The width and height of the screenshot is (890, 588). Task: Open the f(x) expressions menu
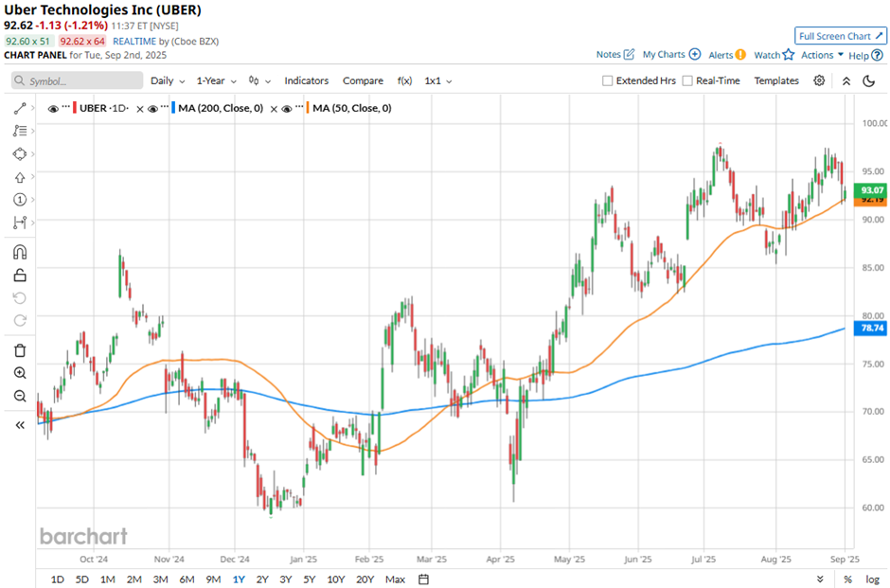point(404,80)
